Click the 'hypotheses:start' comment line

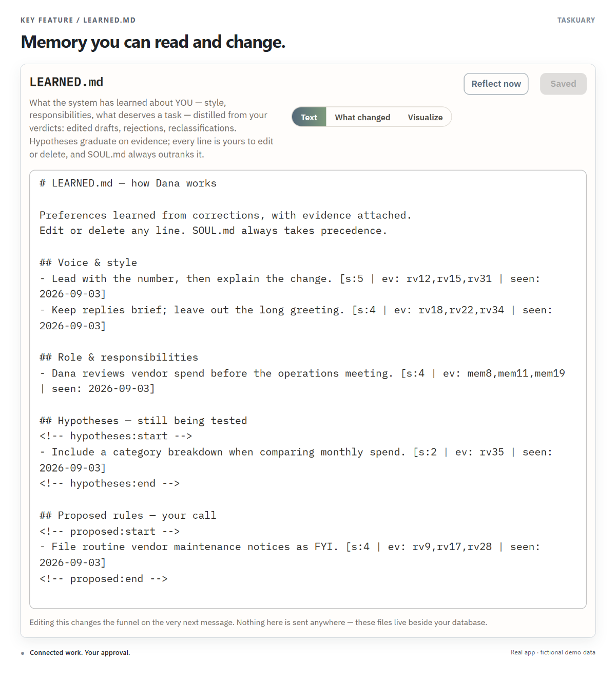click(115, 436)
